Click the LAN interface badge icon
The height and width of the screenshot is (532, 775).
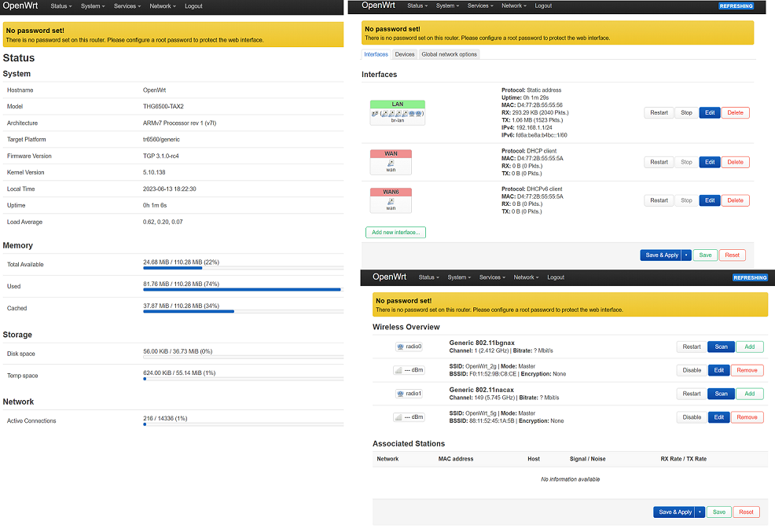398,112
